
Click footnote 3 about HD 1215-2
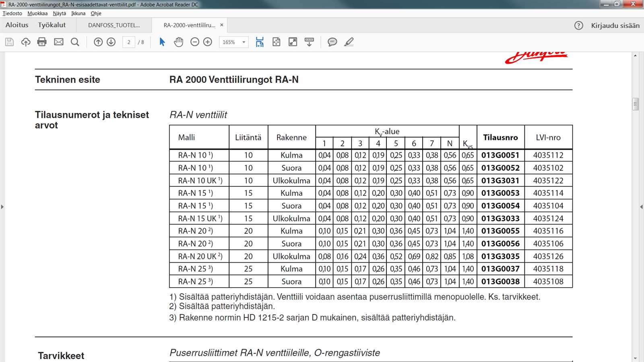[312, 318]
